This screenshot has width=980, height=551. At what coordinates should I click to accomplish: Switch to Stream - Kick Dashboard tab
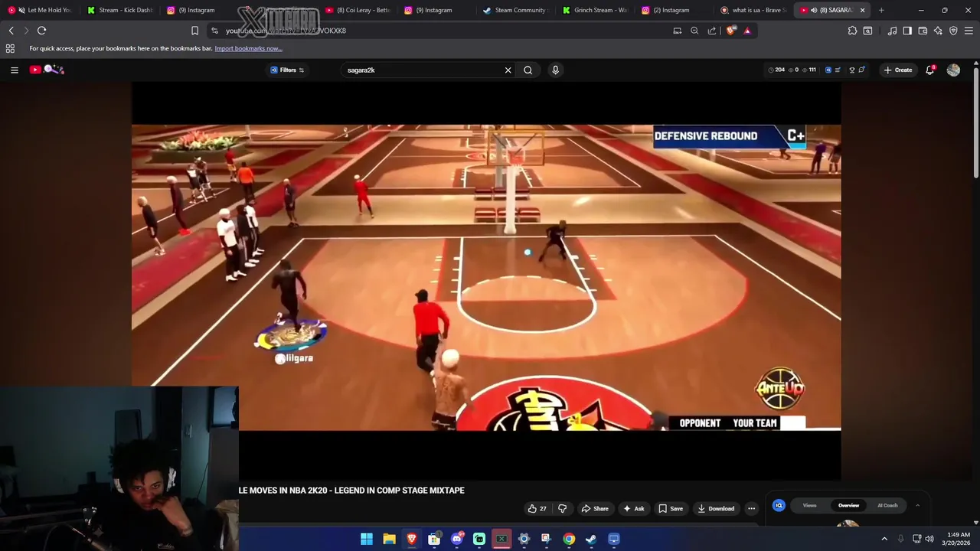pos(120,10)
